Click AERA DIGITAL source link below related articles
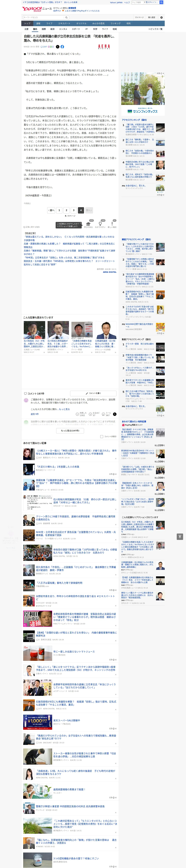Screen dimensions: 186x868 pyautogui.click(x=110, y=272)
